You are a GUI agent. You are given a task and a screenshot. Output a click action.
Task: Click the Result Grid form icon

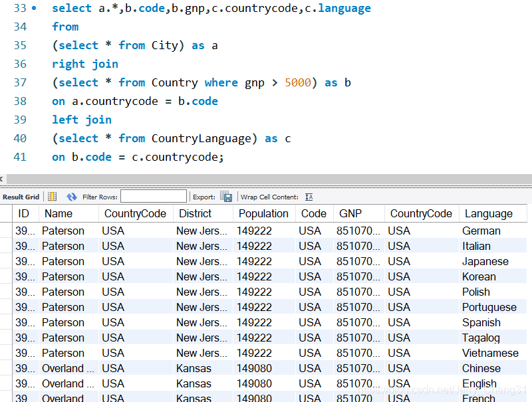pos(53,197)
